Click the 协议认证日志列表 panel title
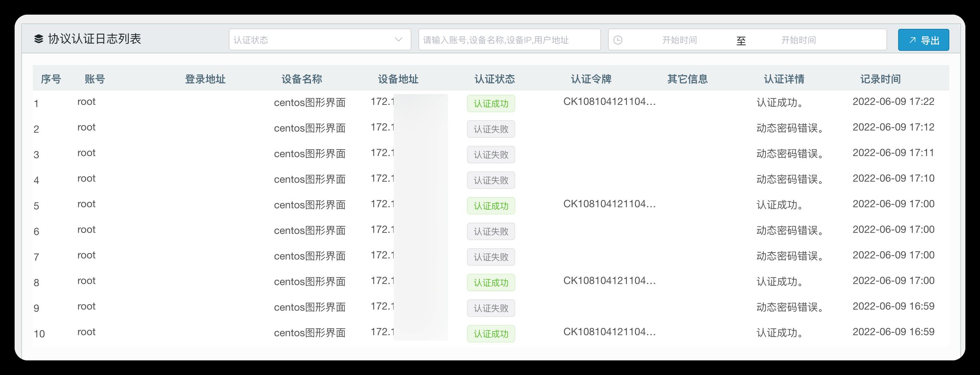The image size is (980, 375). tap(94, 39)
